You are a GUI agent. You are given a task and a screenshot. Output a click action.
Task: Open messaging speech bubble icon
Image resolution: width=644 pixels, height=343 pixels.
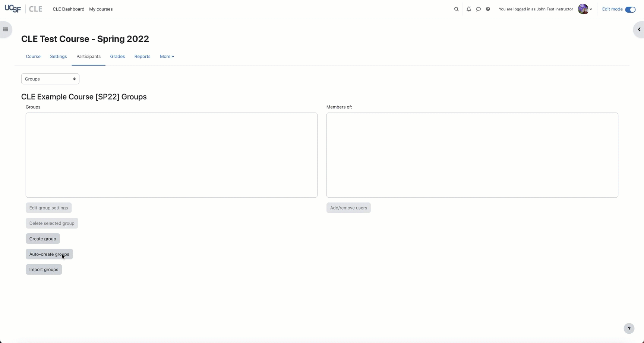[x=479, y=9]
